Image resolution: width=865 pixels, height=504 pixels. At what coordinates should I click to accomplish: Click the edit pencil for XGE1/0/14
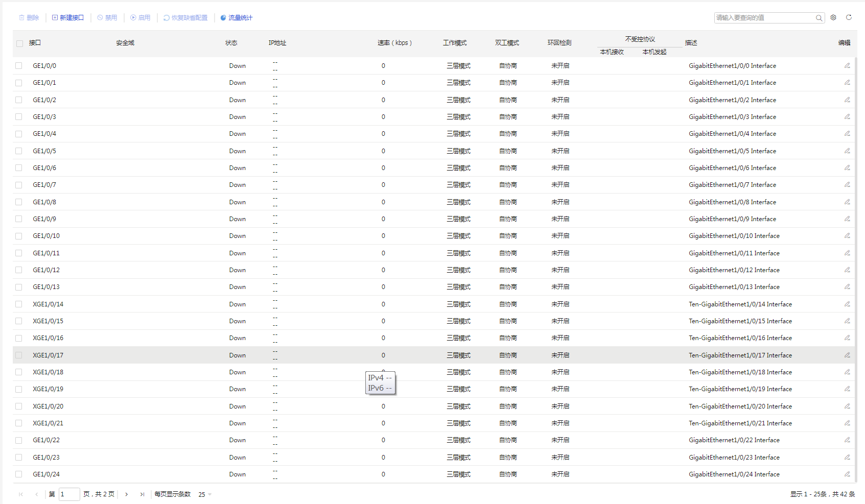pyautogui.click(x=847, y=304)
